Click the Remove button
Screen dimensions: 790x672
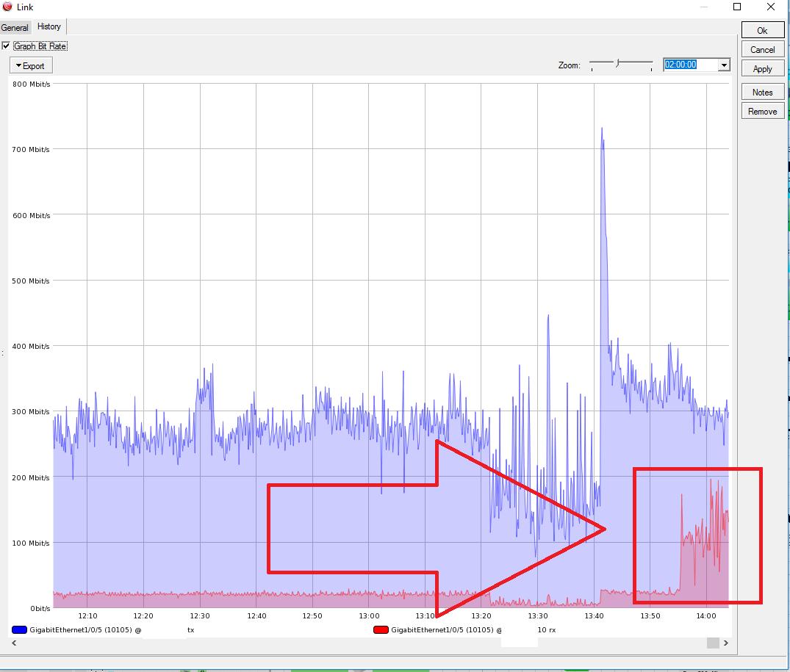pyautogui.click(x=762, y=111)
